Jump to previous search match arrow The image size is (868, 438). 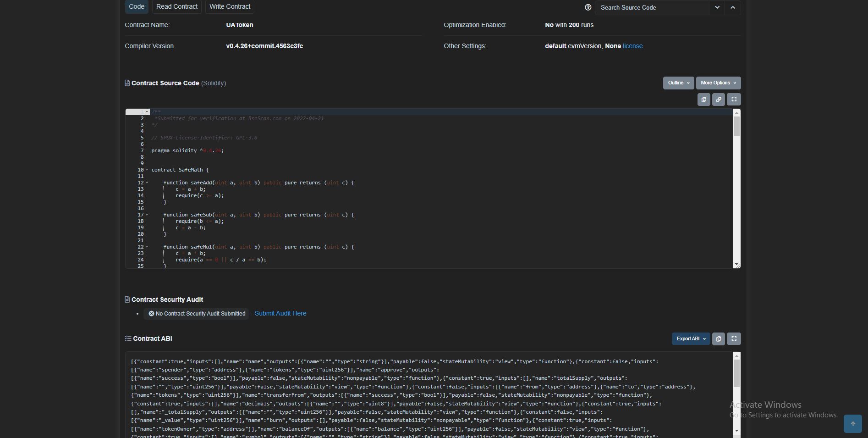click(x=732, y=7)
